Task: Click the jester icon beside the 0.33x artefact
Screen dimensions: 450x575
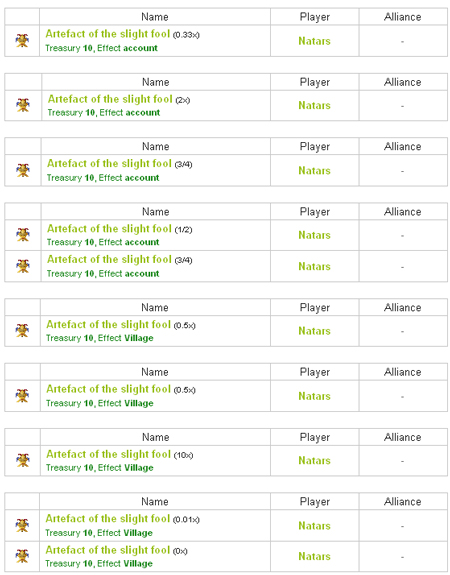Action: coord(22,40)
